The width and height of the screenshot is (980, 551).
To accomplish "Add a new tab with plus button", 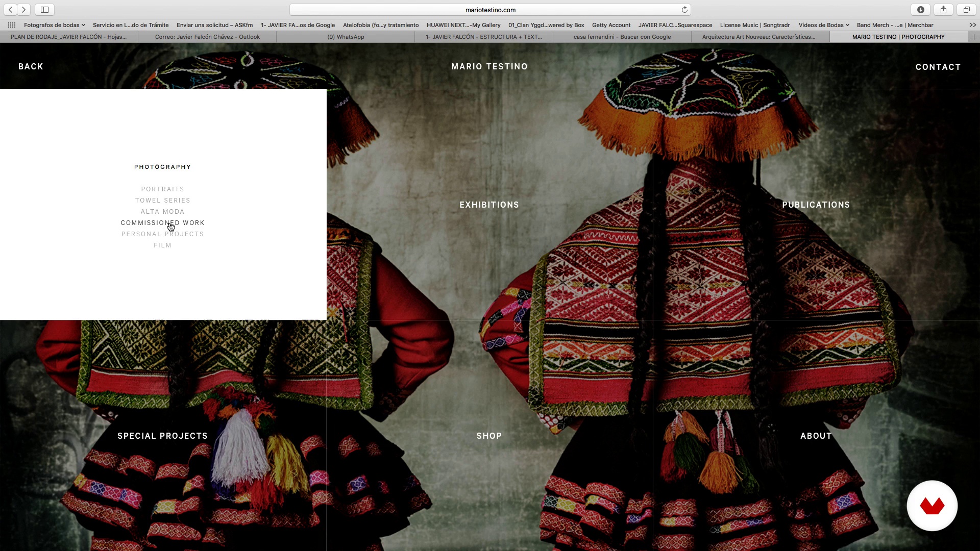I will pyautogui.click(x=974, y=37).
